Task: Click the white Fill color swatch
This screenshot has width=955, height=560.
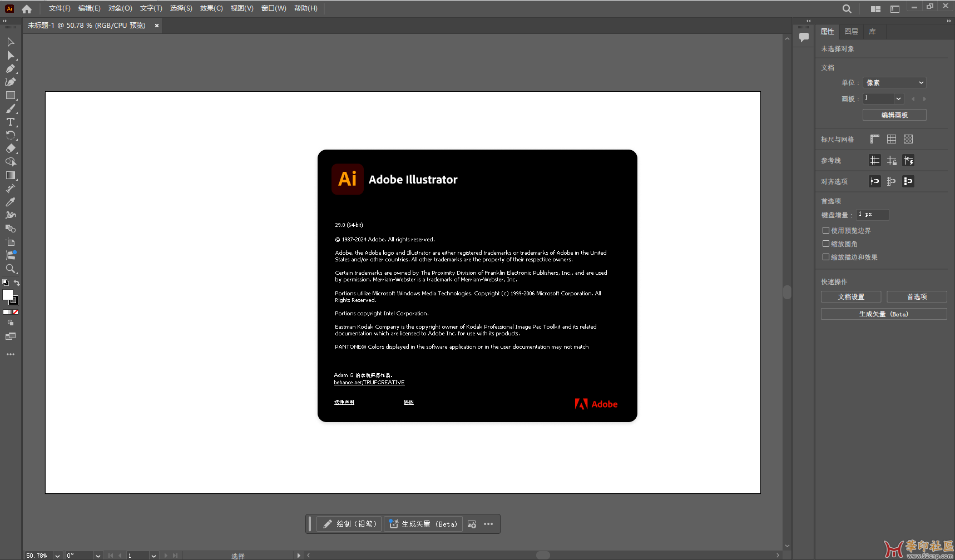Action: coord(8,295)
